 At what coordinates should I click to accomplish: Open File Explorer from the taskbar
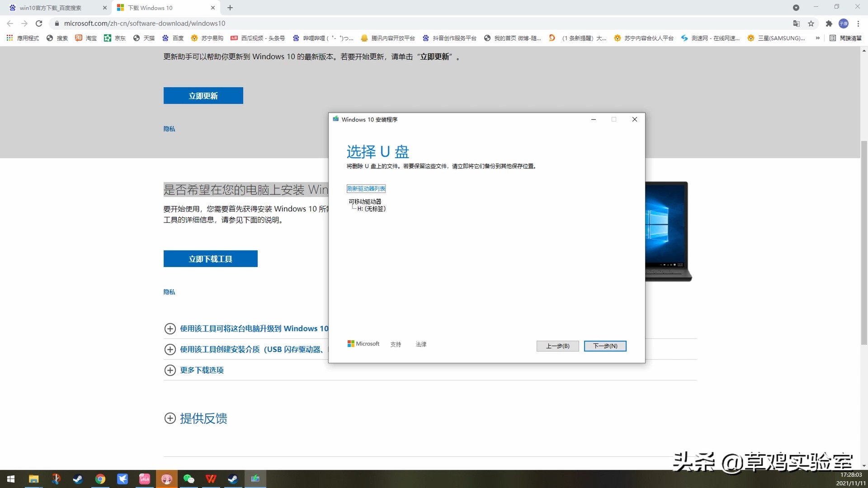point(34,479)
